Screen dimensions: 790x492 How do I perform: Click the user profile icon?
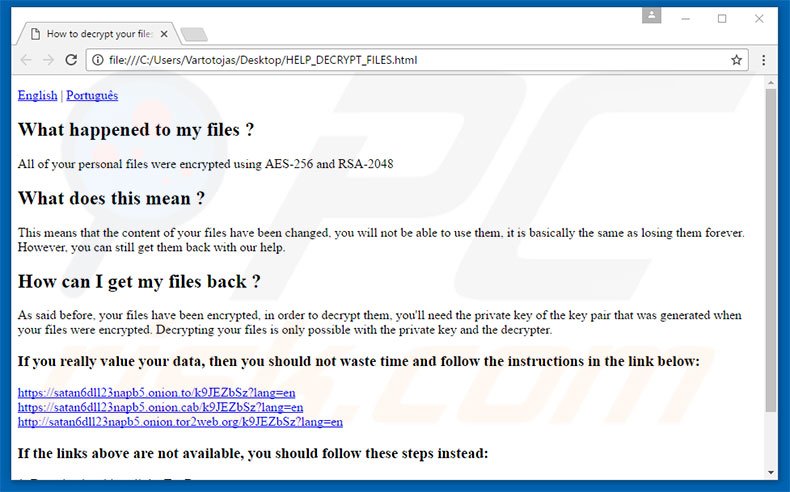[x=651, y=16]
